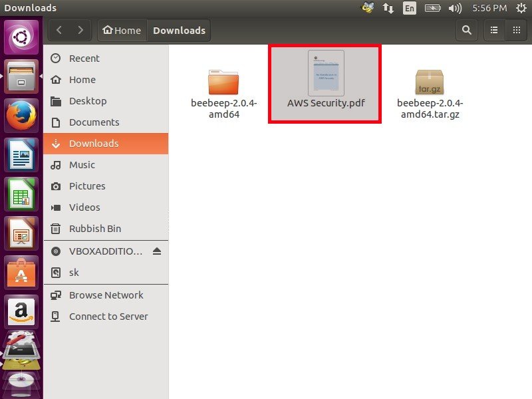Viewport: 532px width, 399px height.
Task: Open the session power gear menu
Action: [521, 8]
